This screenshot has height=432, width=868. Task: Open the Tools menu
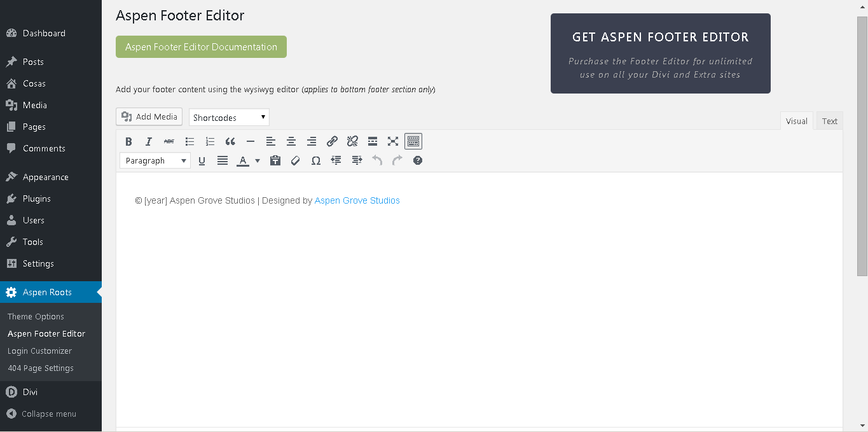pos(51,242)
